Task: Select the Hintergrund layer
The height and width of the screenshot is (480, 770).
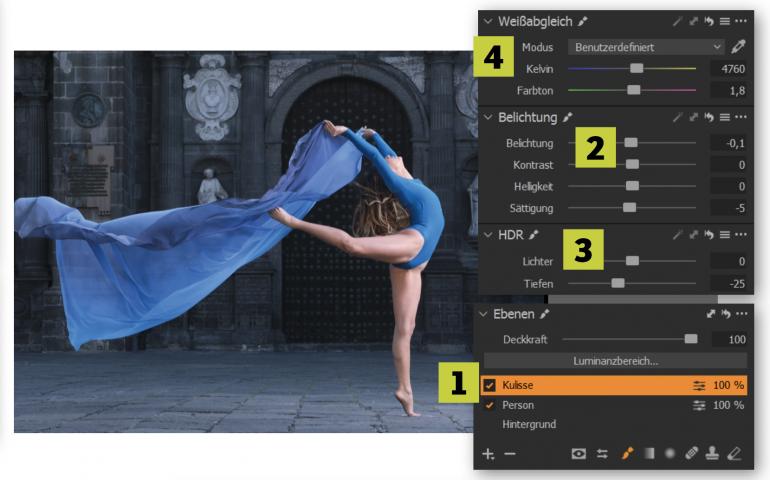Action: (530, 424)
